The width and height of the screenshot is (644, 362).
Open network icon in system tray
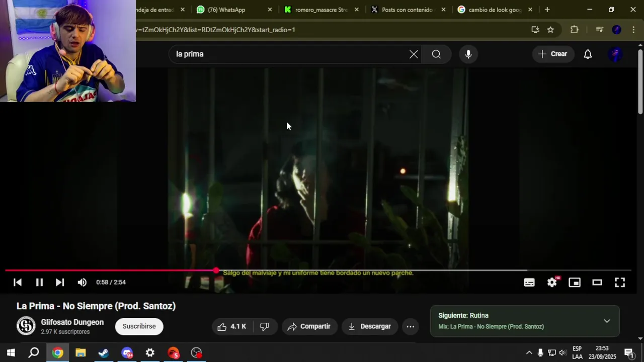point(552,353)
